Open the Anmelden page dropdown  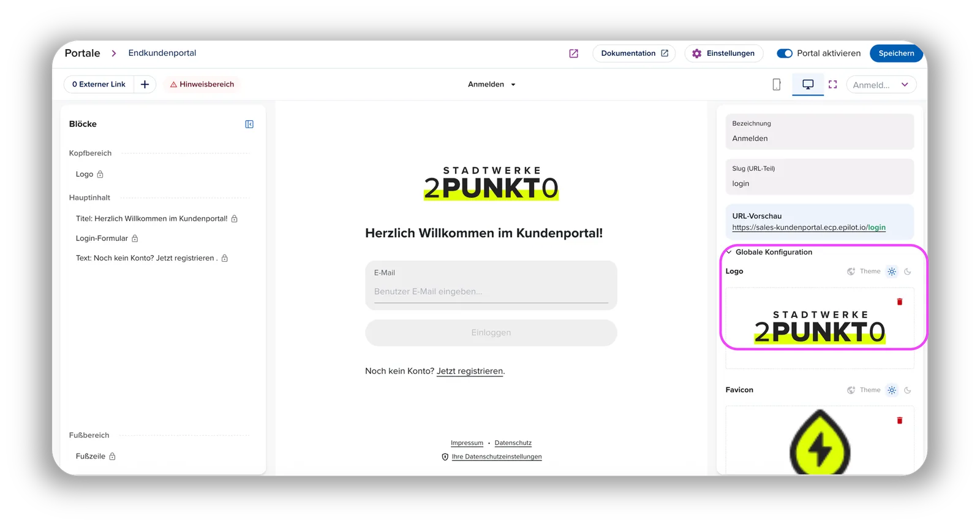[x=492, y=85]
